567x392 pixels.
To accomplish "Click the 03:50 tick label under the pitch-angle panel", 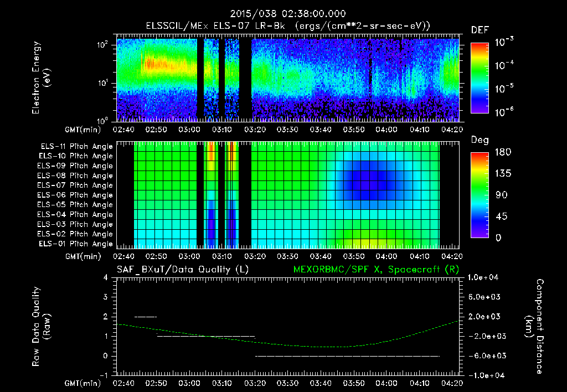I will pos(353,256).
